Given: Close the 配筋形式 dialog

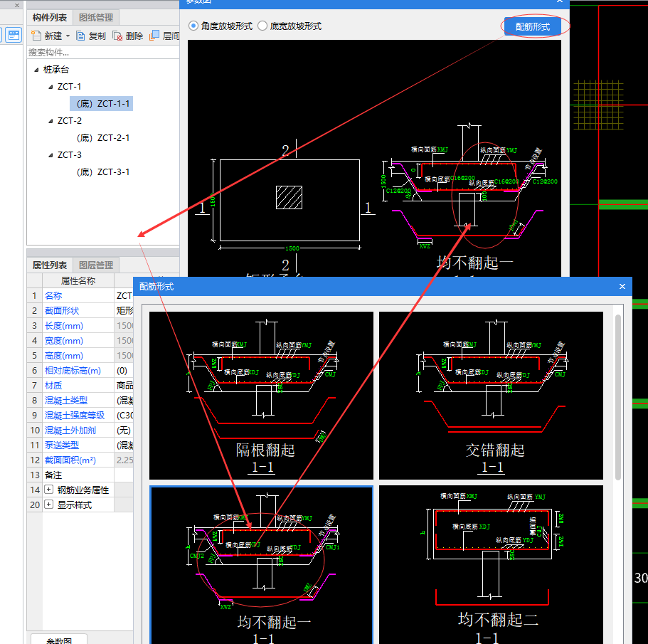Looking at the screenshot, I should (x=622, y=287).
